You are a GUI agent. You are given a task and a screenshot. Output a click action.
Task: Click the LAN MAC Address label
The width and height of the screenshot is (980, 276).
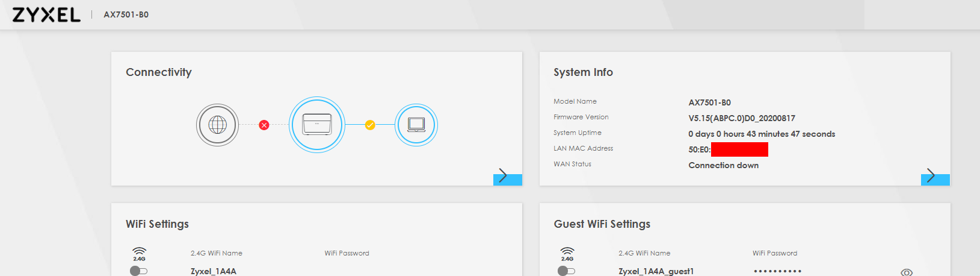(x=584, y=148)
